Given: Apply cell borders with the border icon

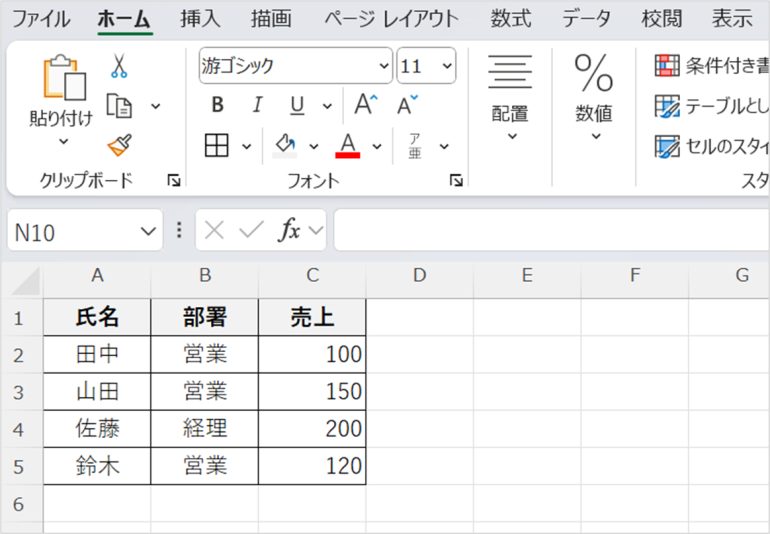Looking at the screenshot, I should (216, 146).
